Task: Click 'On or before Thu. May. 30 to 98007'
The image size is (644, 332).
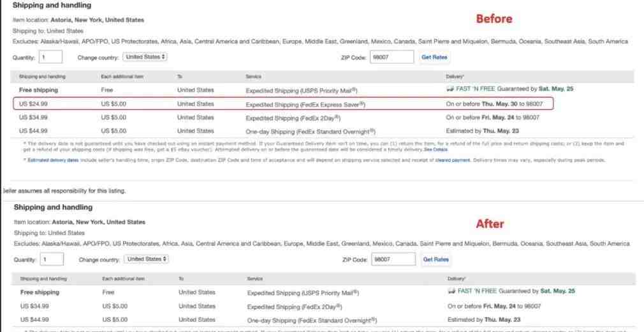Action: [494, 104]
